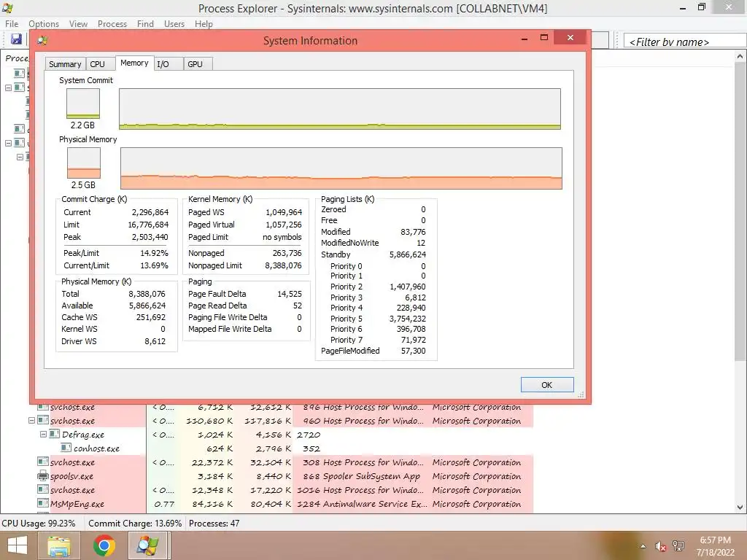Click the network tray icon
The height and width of the screenshot is (560, 747).
tap(678, 546)
